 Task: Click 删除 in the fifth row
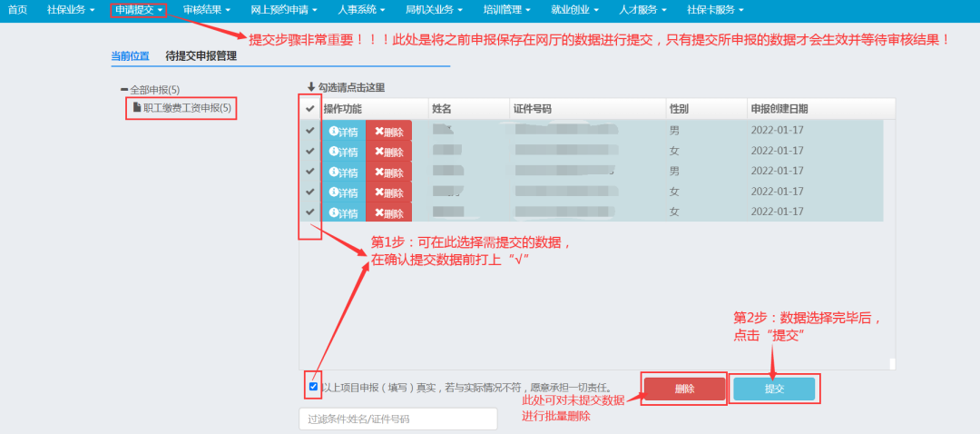388,212
